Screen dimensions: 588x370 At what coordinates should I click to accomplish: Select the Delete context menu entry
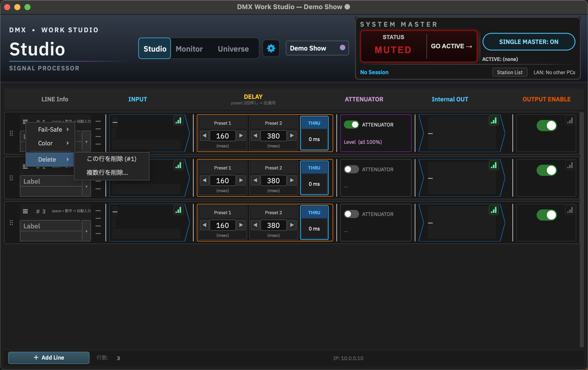click(50, 160)
